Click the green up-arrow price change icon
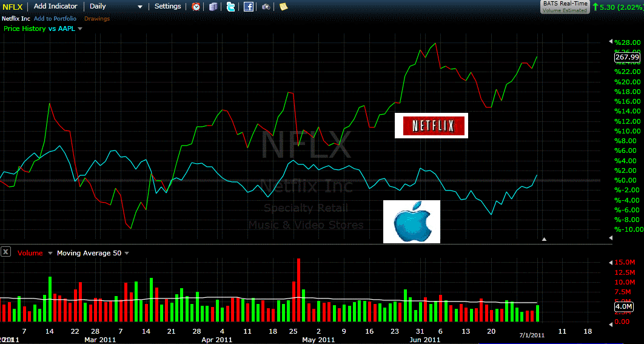 [595, 7]
